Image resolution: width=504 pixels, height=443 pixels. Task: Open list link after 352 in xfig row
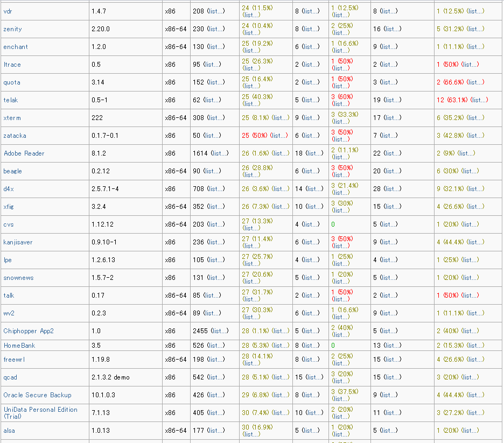(216, 207)
